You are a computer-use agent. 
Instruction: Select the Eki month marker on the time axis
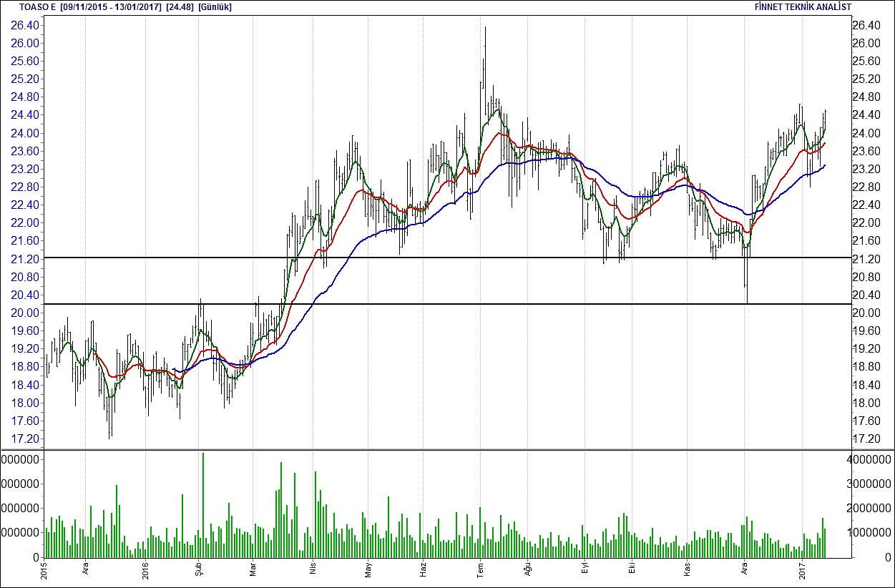tap(632, 570)
